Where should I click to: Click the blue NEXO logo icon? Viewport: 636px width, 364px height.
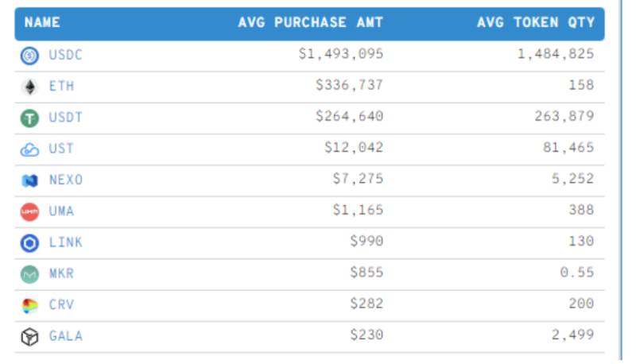(x=29, y=180)
